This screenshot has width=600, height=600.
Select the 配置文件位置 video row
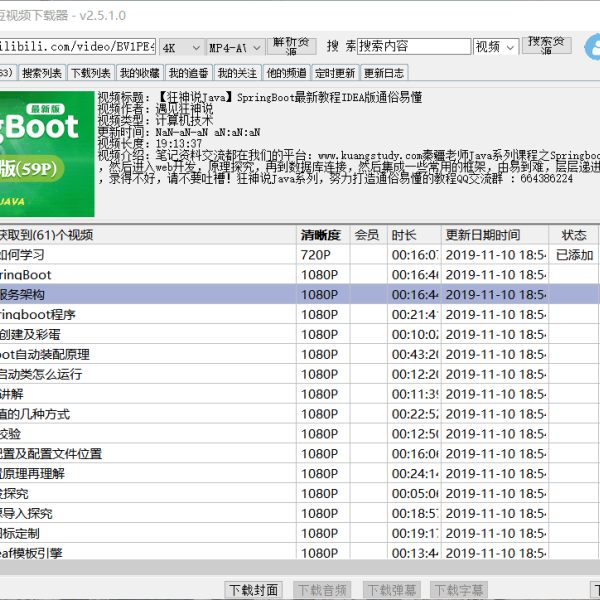tap(298, 454)
